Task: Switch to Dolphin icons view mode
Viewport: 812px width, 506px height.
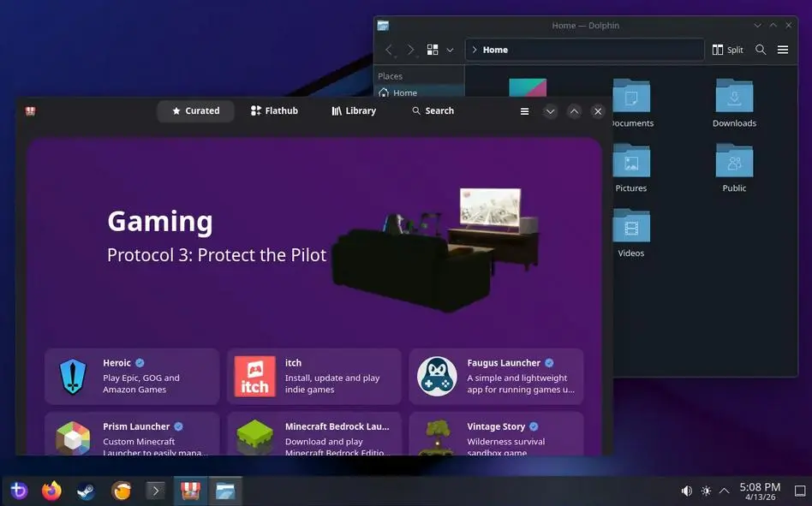Action: (x=433, y=50)
